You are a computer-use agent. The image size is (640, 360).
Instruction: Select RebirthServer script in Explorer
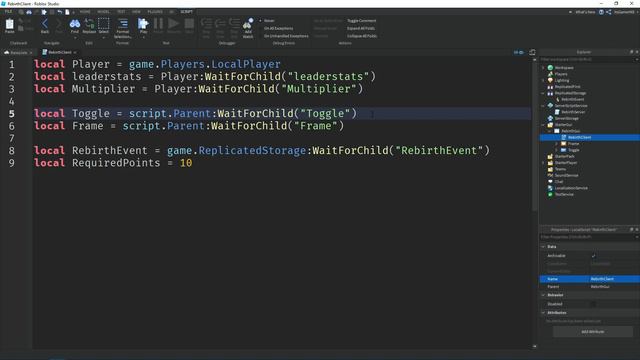[x=573, y=112]
